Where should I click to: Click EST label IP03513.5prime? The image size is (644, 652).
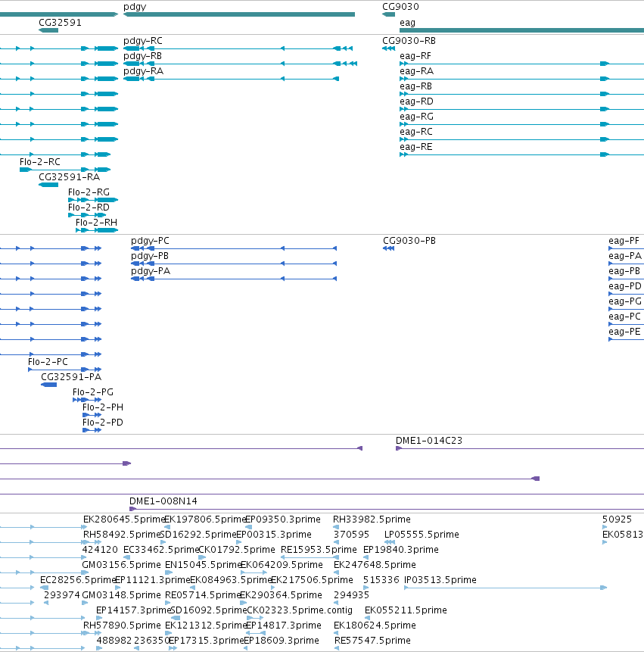(440, 580)
